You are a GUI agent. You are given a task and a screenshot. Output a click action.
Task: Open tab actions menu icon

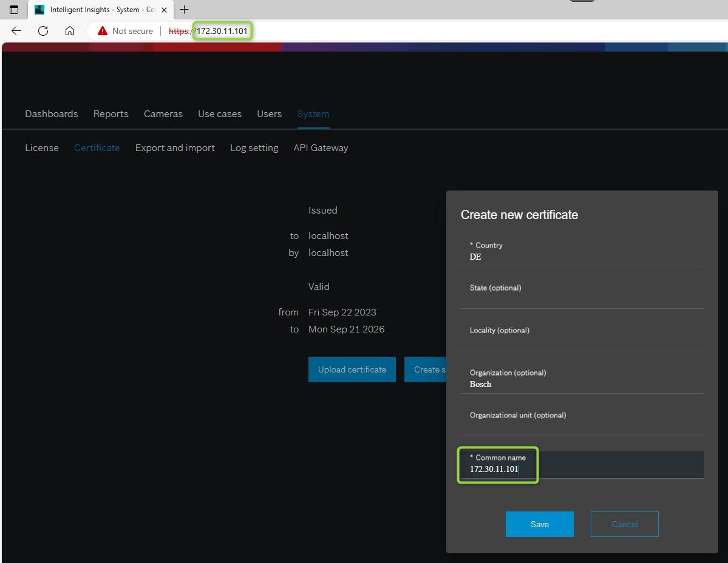(14, 10)
